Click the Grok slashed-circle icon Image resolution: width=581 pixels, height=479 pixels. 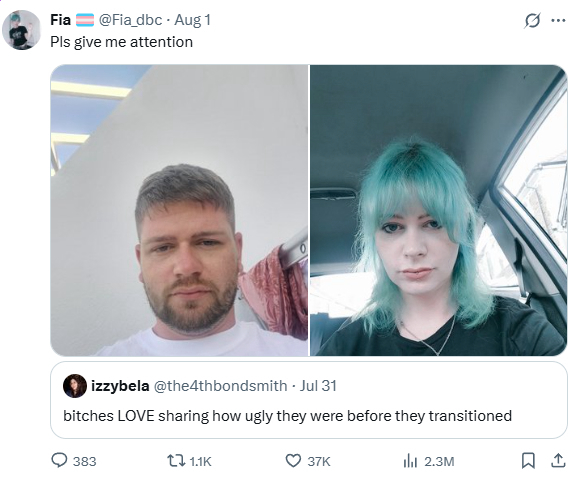(532, 20)
